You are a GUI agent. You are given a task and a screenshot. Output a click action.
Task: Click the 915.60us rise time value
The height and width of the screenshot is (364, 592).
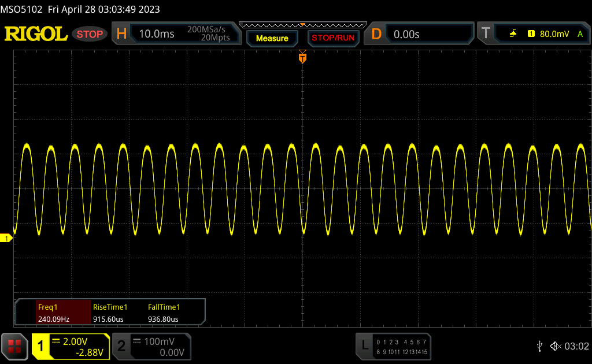click(108, 319)
